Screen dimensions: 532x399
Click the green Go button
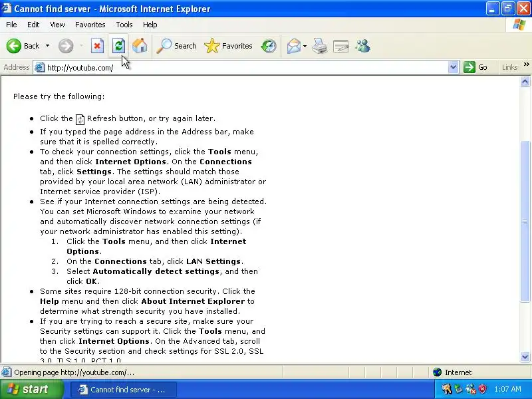tap(475, 67)
